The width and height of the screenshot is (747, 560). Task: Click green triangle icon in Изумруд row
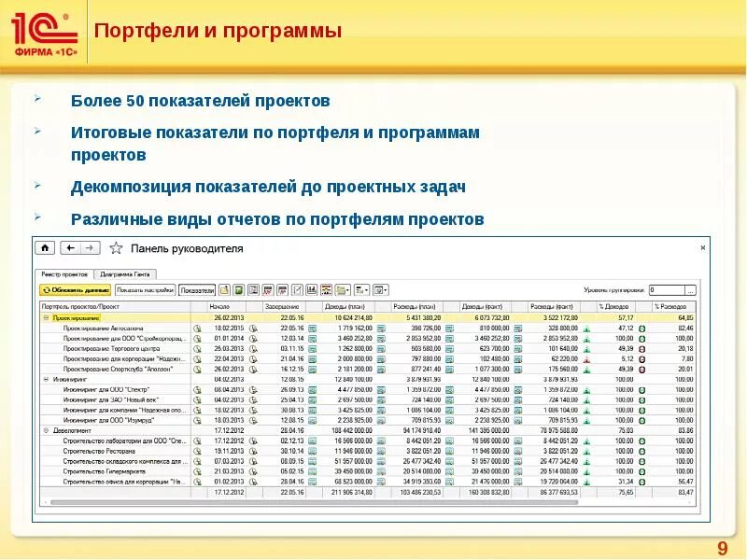point(587,421)
